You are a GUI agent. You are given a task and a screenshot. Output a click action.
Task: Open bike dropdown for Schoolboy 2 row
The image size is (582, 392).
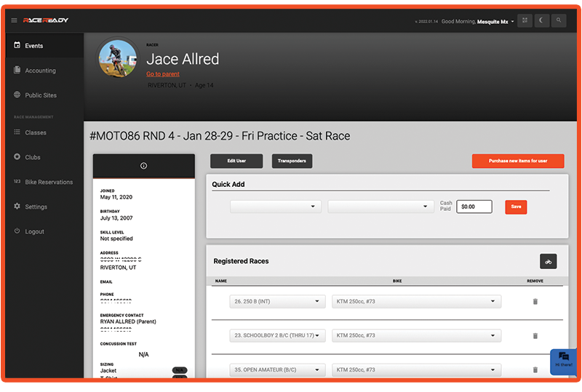416,335
